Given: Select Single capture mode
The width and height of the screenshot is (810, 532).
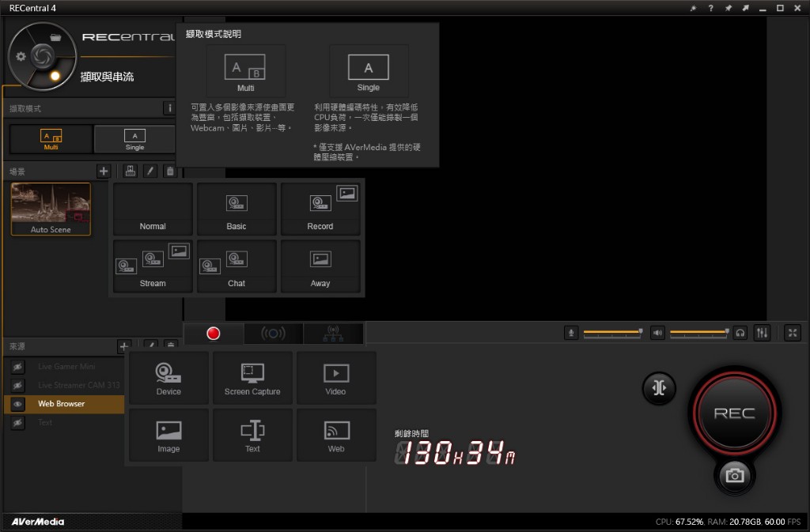Looking at the screenshot, I should pyautogui.click(x=134, y=139).
